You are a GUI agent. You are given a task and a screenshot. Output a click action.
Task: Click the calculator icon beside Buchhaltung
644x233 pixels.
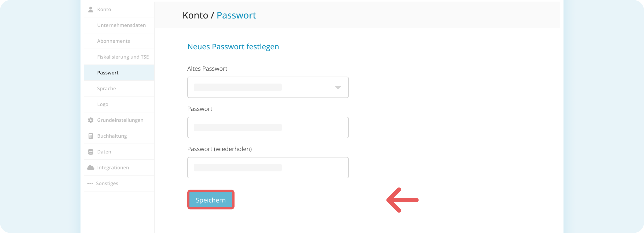pos(91,136)
